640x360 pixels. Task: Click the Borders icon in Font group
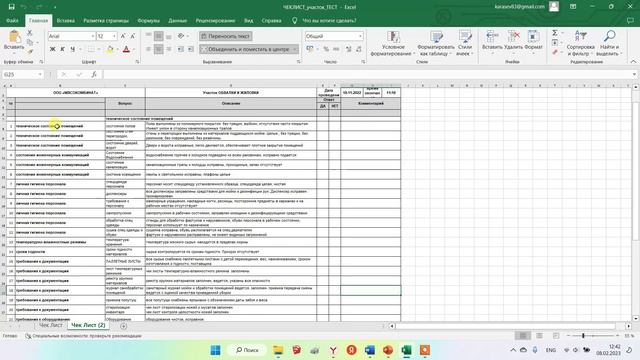[91, 49]
